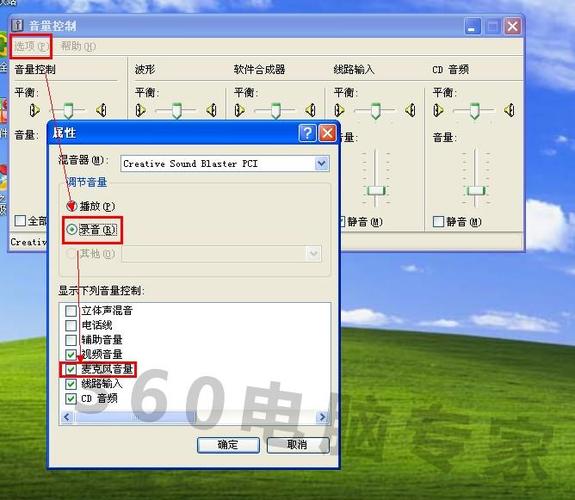Click the right speaker icon for 线路输入 balance
Viewport: 575px width, 500px height.
[x=410, y=110]
